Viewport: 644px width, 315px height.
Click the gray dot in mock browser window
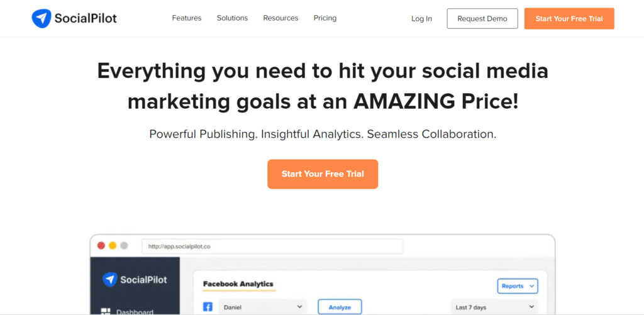tap(124, 246)
